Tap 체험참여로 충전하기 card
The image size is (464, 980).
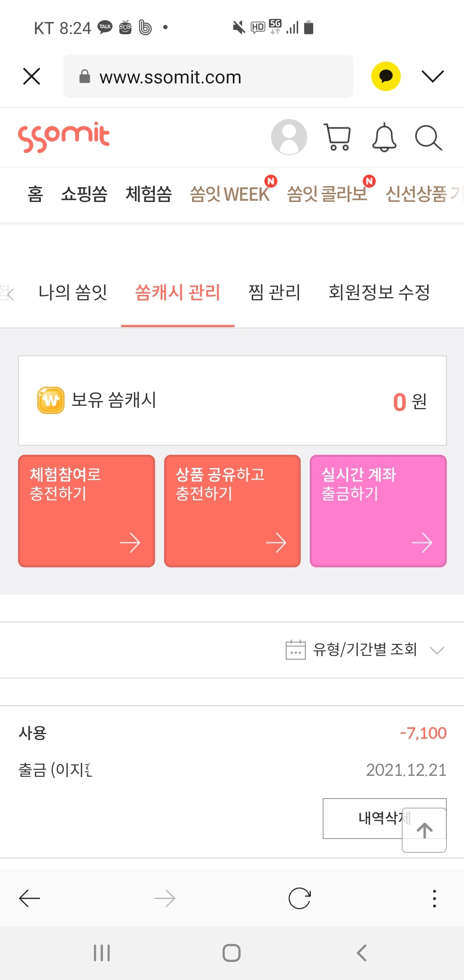[86, 511]
